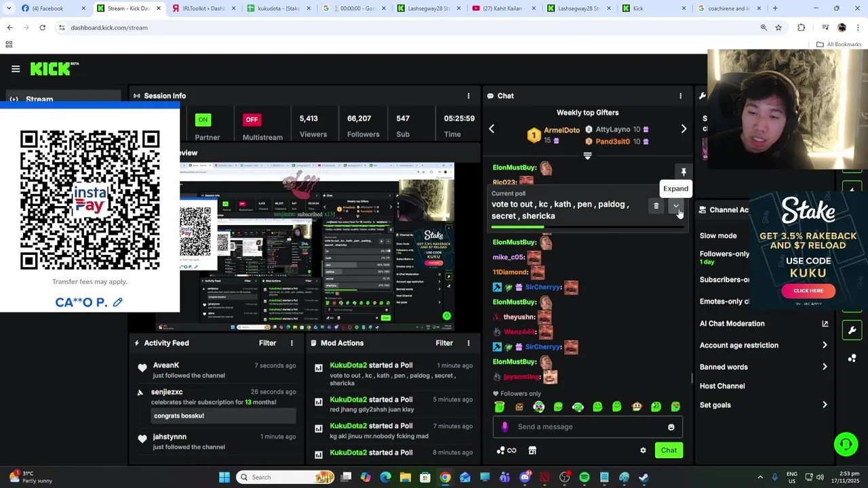Click CLICK HERE on Stake ad
The image size is (868, 488).
[x=808, y=291]
